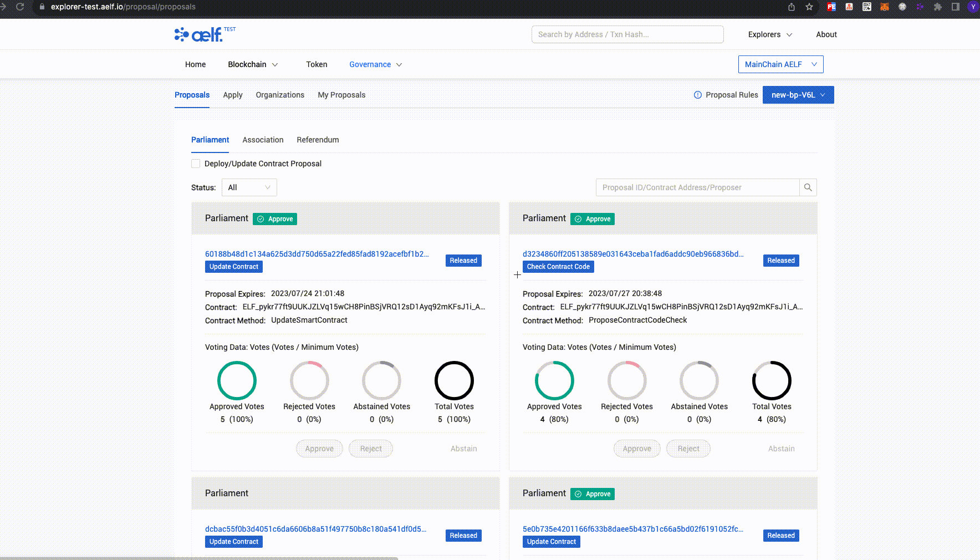Screen dimensions: 980x560
Task: Click Total Votes ring showing 4 (80%)
Action: click(x=772, y=380)
